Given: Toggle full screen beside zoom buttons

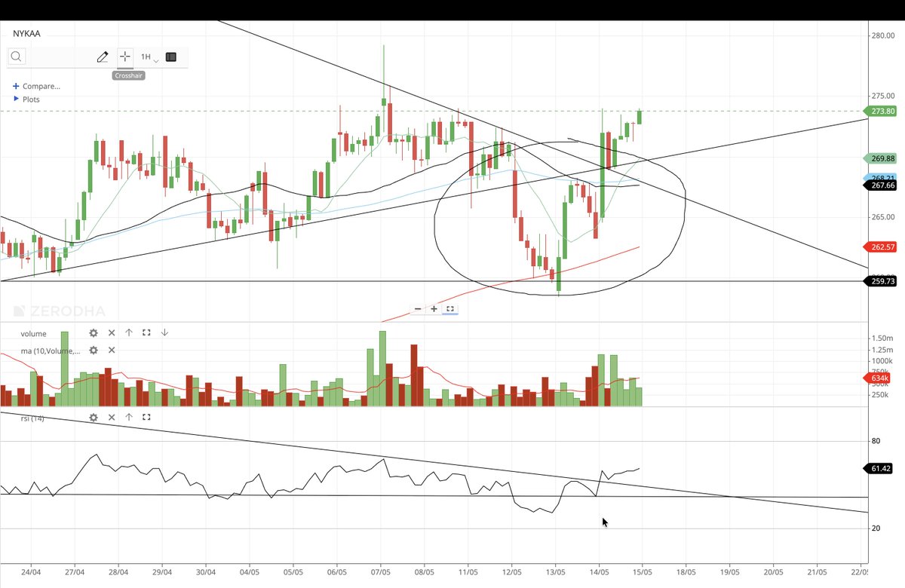Looking at the screenshot, I should coord(450,308).
